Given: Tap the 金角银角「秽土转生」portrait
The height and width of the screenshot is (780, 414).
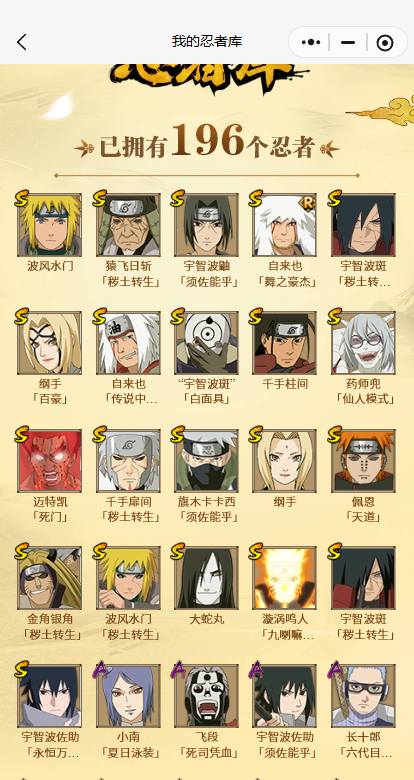Looking at the screenshot, I should (50, 578).
